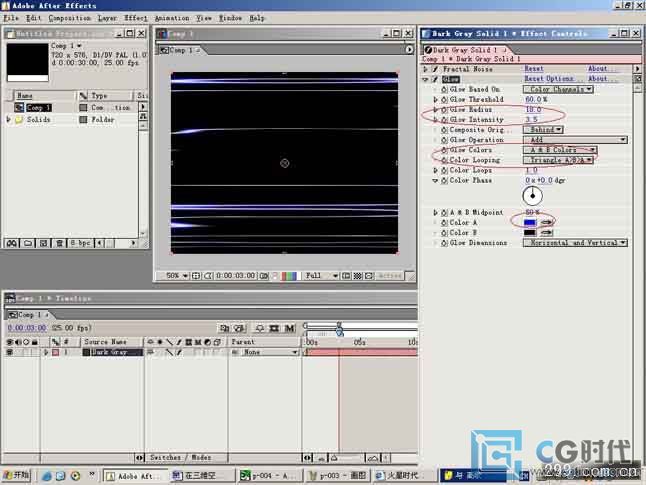Click label color square of layer 1
This screenshot has width=646, height=485.
click(x=55, y=352)
